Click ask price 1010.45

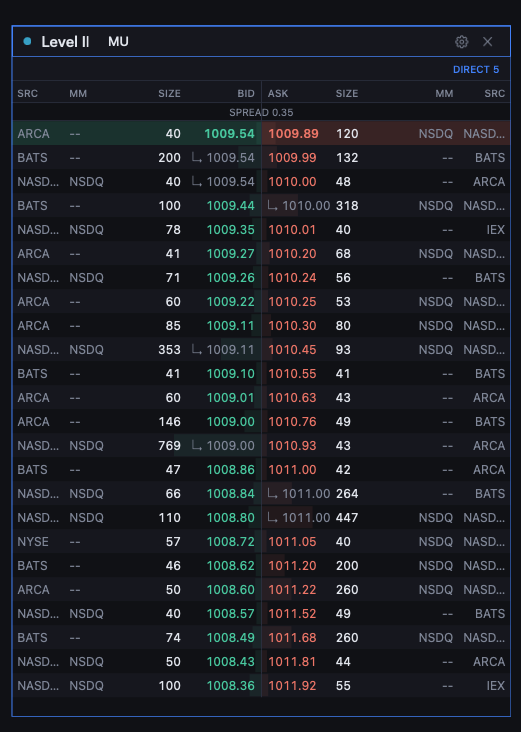292,350
